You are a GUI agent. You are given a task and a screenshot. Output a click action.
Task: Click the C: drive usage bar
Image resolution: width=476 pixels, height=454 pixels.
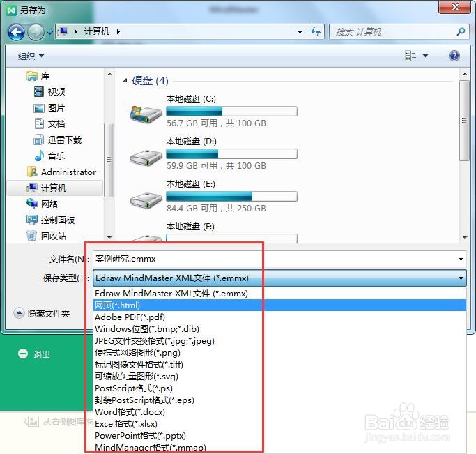click(x=231, y=112)
